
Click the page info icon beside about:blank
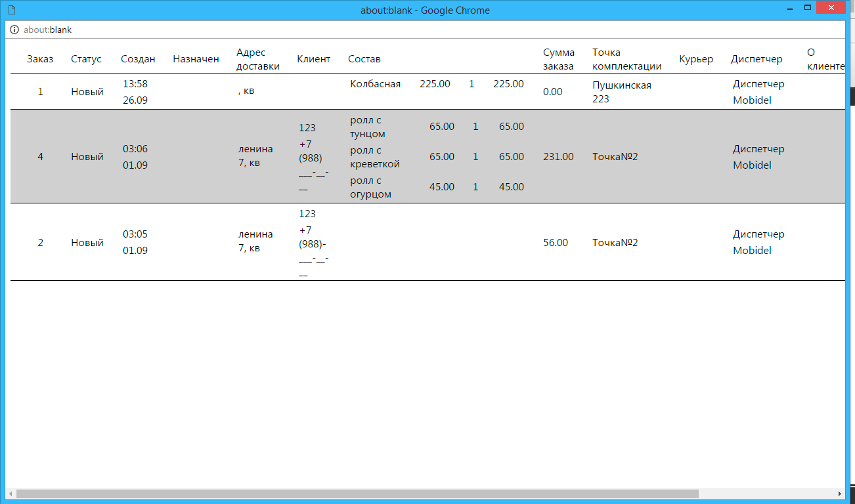pyautogui.click(x=14, y=30)
